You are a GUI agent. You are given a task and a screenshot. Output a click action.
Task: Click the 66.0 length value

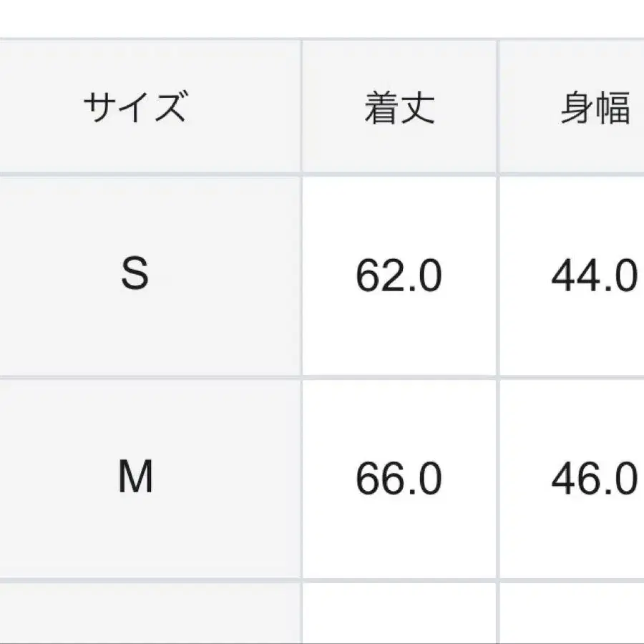[399, 479]
